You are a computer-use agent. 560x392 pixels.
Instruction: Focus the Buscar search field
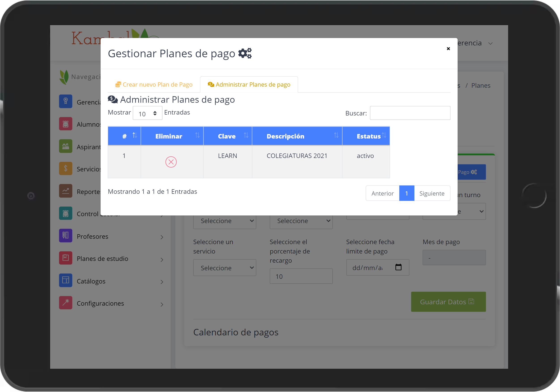(410, 113)
